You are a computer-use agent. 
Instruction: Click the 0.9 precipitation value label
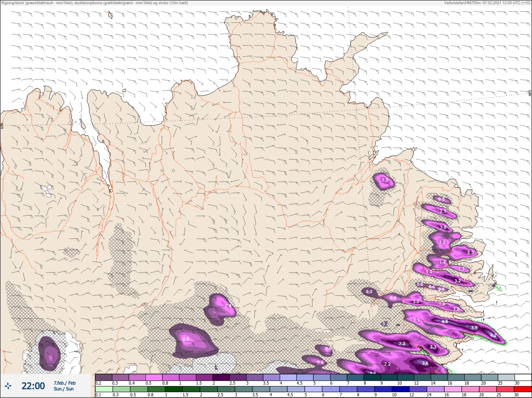pos(228,306)
